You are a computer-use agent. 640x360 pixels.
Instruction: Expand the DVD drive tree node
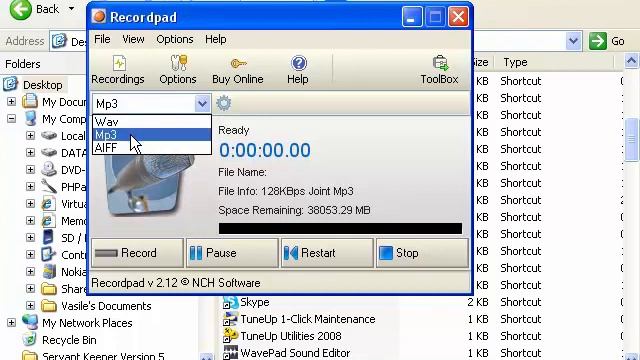coord(30,169)
